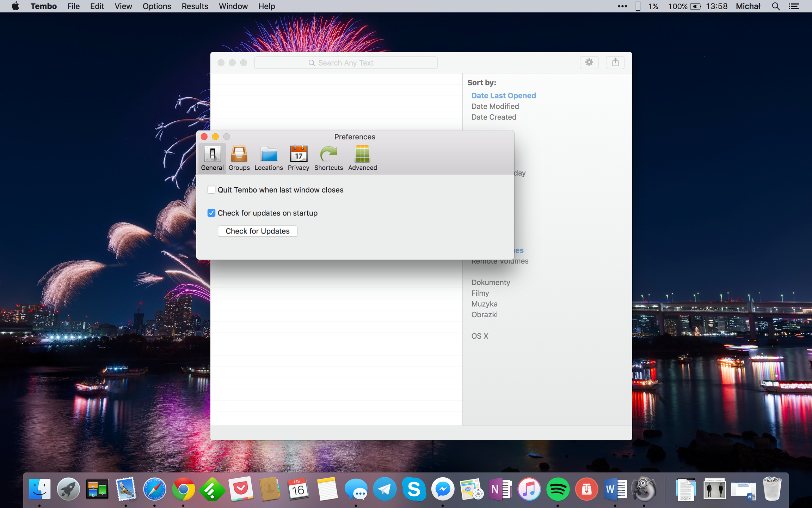
Task: Launch Google Chrome from the Dock
Action: (x=183, y=489)
